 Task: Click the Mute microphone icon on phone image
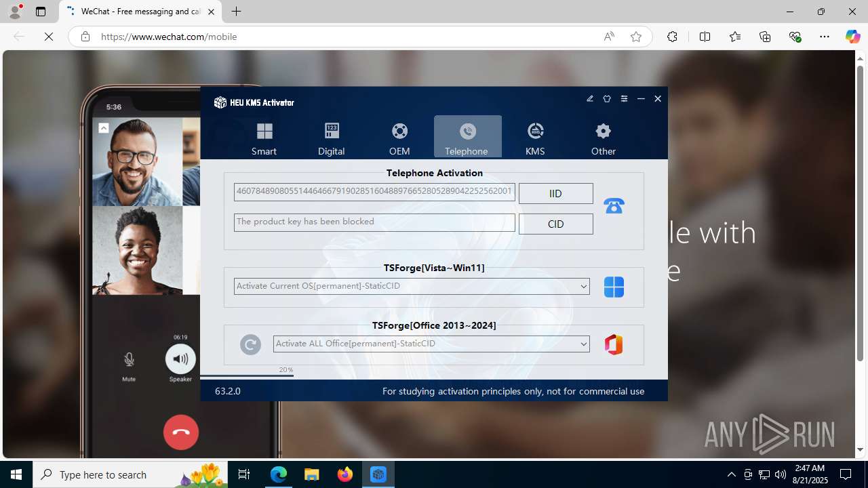pyautogui.click(x=129, y=360)
